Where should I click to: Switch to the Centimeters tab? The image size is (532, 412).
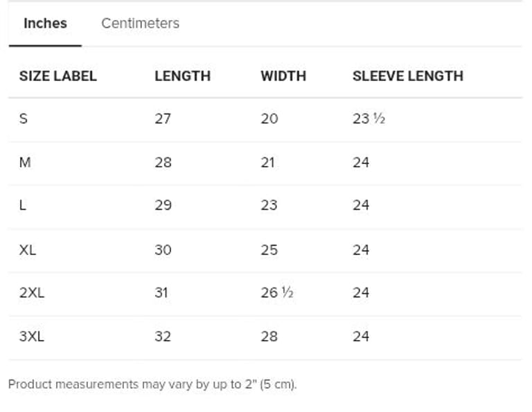pos(140,24)
